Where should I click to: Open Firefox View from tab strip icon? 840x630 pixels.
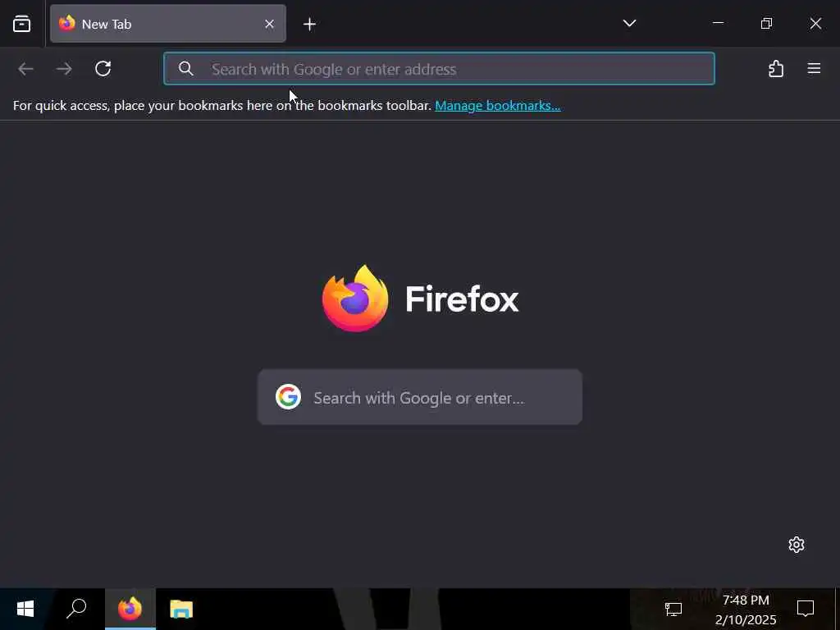click(x=22, y=24)
